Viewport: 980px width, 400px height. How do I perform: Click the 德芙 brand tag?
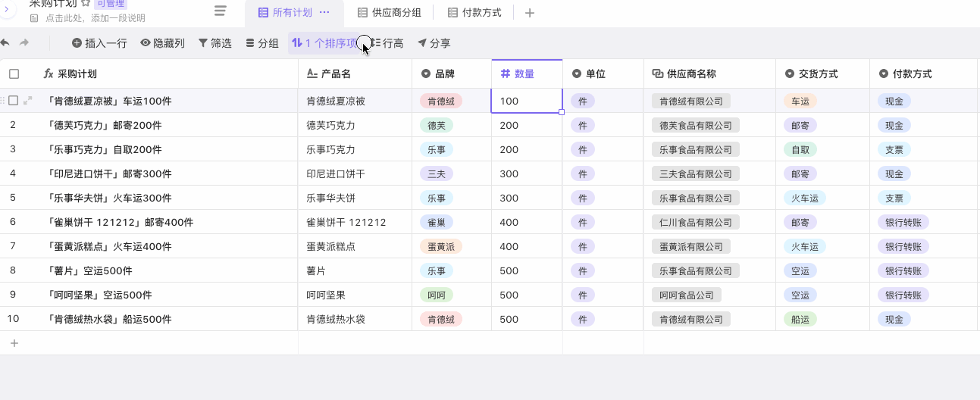437,125
